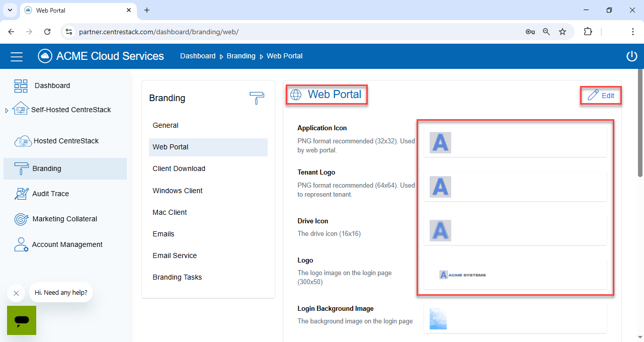The height and width of the screenshot is (342, 644).
Task: Click the paint roller Branding panel icon
Action: [257, 98]
